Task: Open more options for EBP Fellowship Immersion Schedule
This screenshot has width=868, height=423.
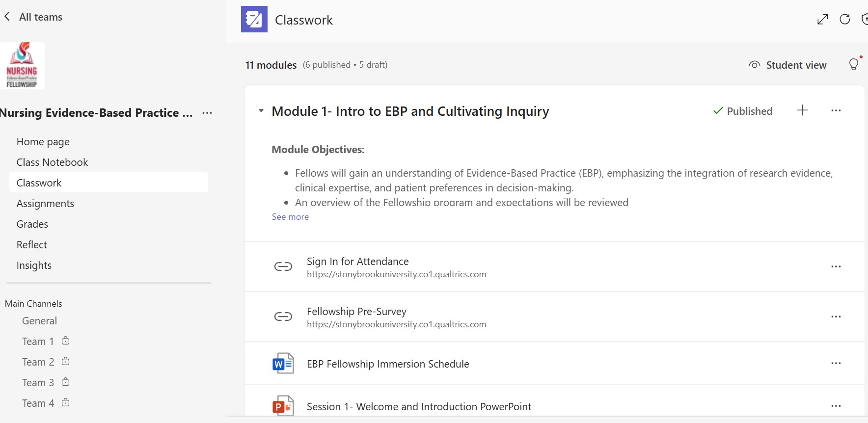Action: 836,363
